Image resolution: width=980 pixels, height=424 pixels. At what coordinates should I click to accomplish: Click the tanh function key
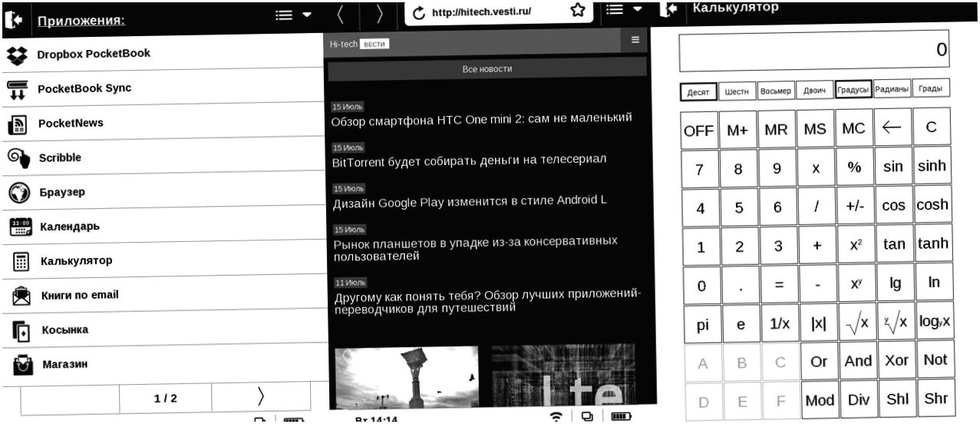tap(932, 243)
